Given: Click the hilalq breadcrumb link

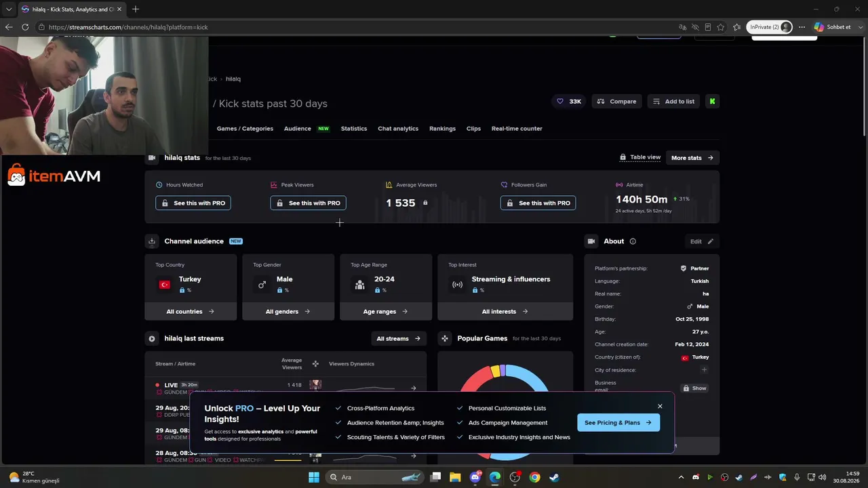Looking at the screenshot, I should [x=233, y=79].
